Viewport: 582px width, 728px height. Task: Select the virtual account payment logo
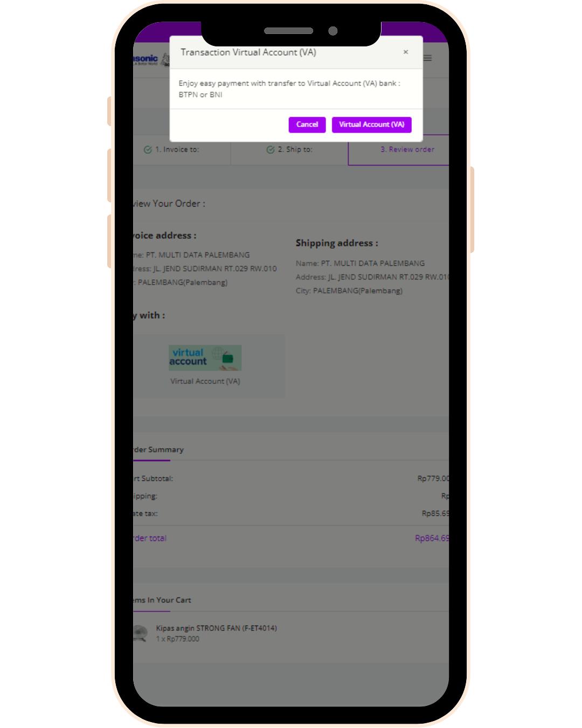pyautogui.click(x=205, y=358)
